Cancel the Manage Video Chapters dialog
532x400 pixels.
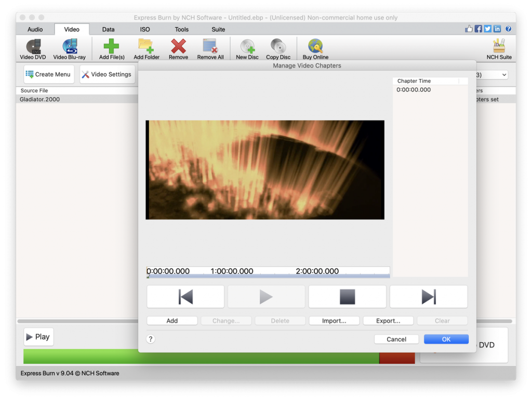(396, 339)
